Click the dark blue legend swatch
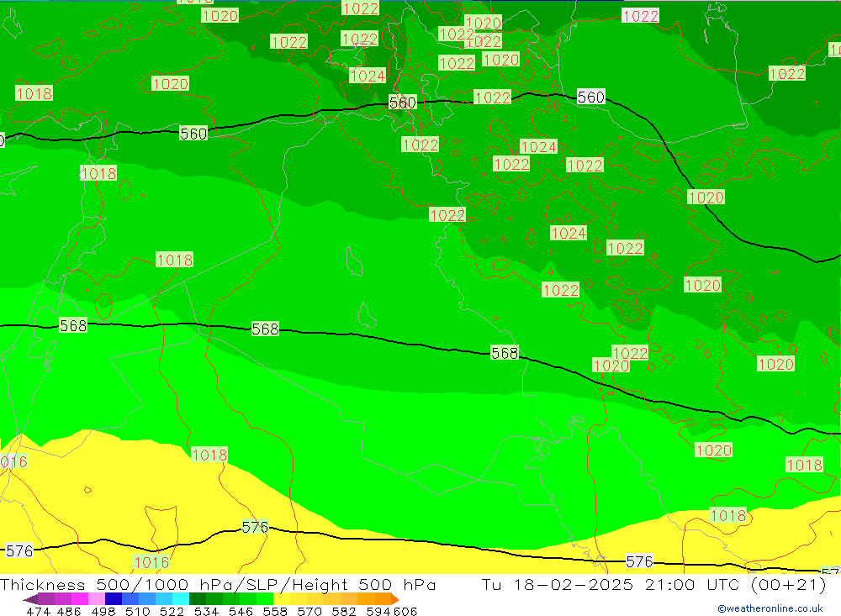 (114, 599)
